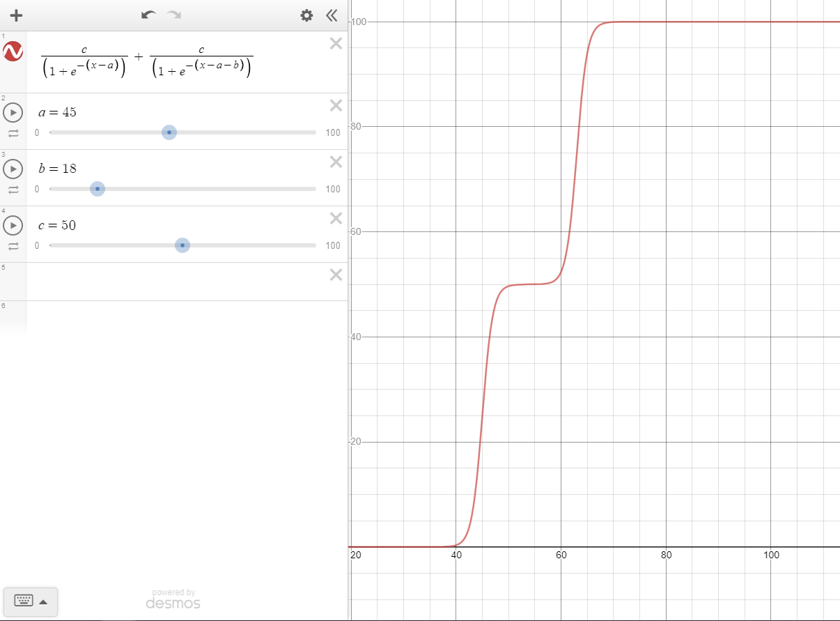Click upper limit 100 of slider b
840x621 pixels.
[333, 189]
